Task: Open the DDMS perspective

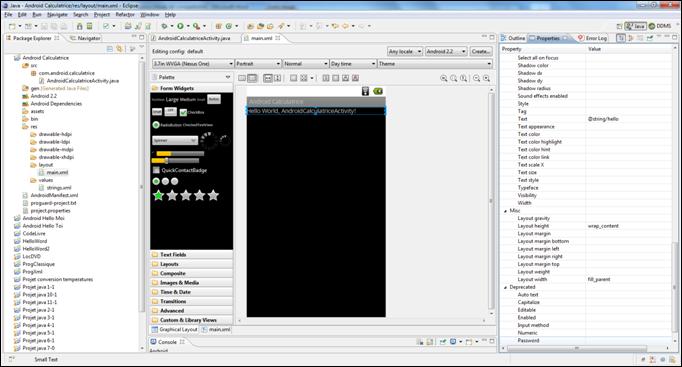Action: [660, 26]
